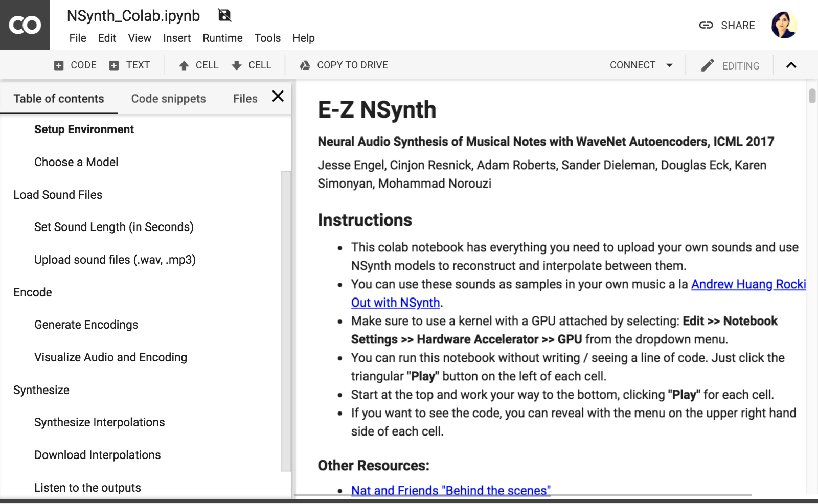Move cell up with the up CELL button
The image size is (818, 504).
point(199,65)
